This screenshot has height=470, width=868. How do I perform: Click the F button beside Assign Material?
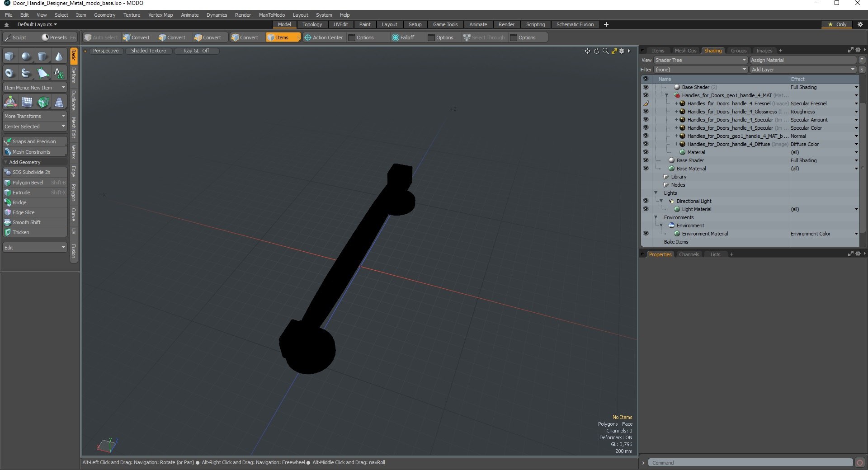click(862, 60)
